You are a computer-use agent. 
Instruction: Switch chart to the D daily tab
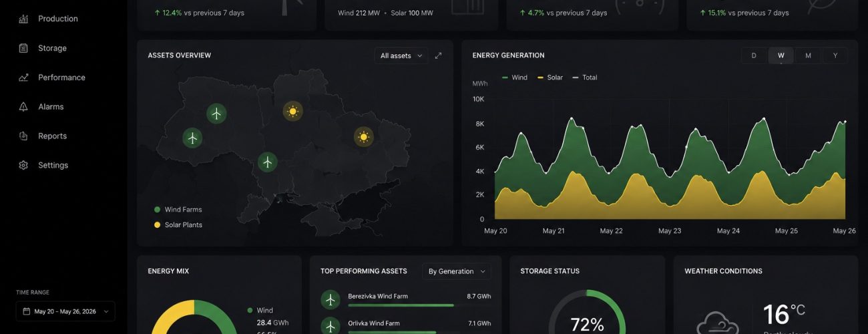[x=754, y=55]
